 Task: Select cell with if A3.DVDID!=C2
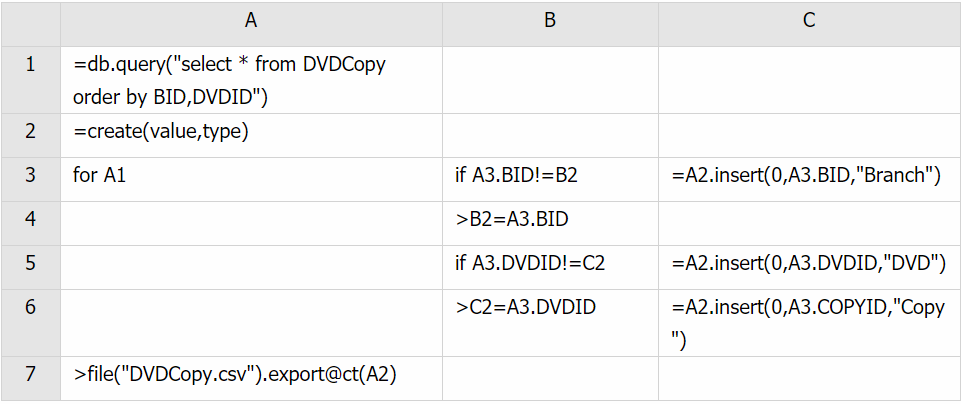(x=550, y=267)
